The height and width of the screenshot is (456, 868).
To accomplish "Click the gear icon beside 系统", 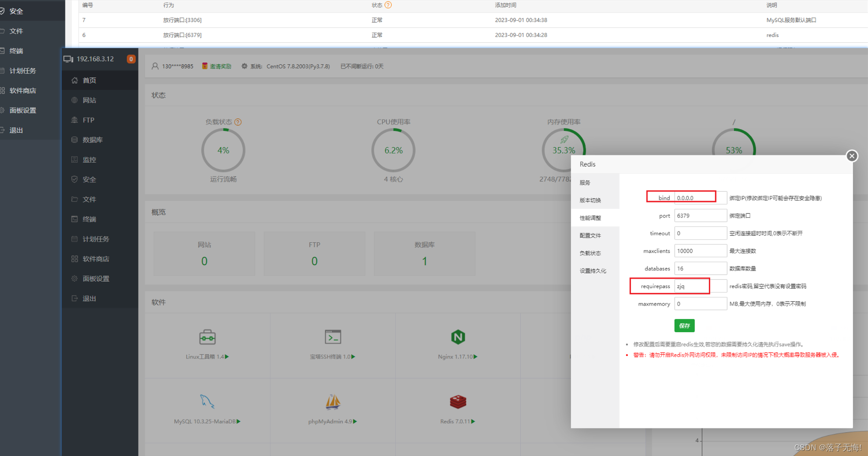I will tap(244, 66).
